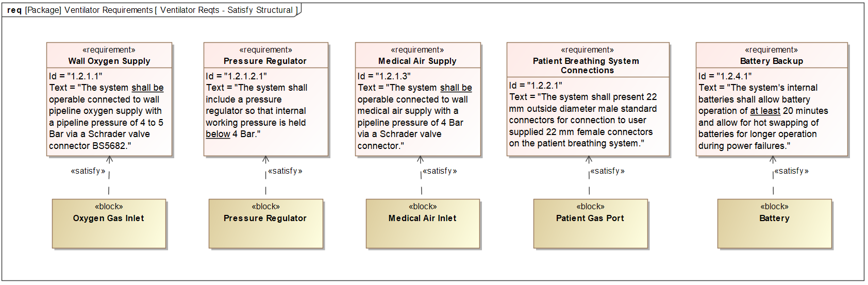The image size is (868, 285).
Task: Click the Id 1.2.4.1 text line
Action: (725, 76)
